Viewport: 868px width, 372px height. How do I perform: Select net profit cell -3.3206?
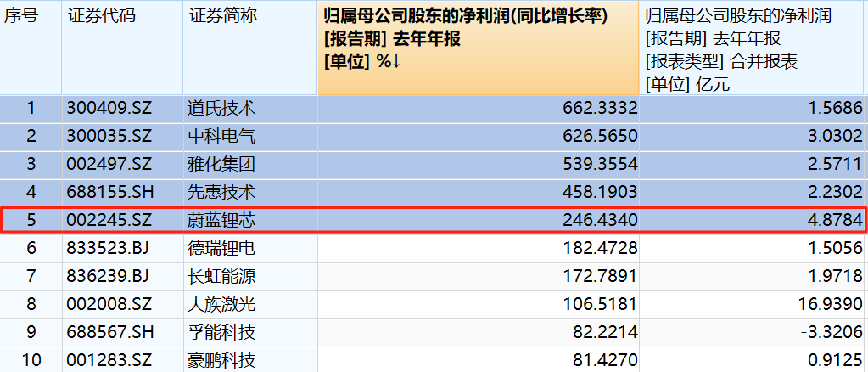(753, 333)
